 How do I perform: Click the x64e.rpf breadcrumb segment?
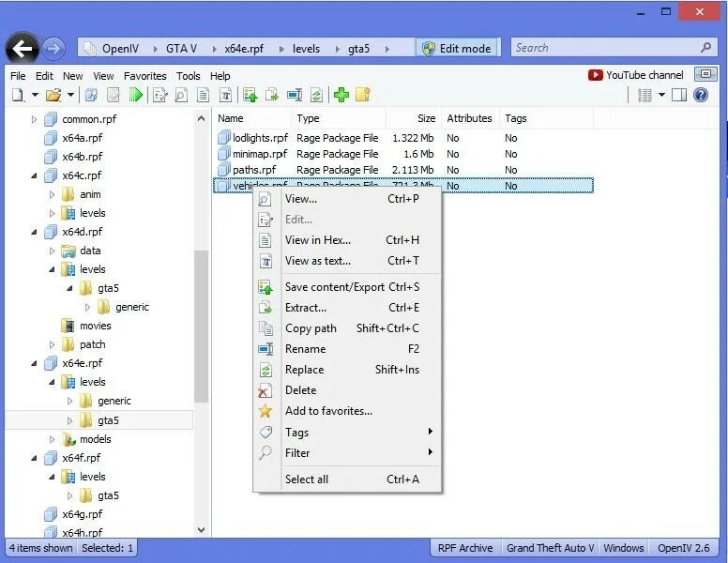[x=244, y=48]
